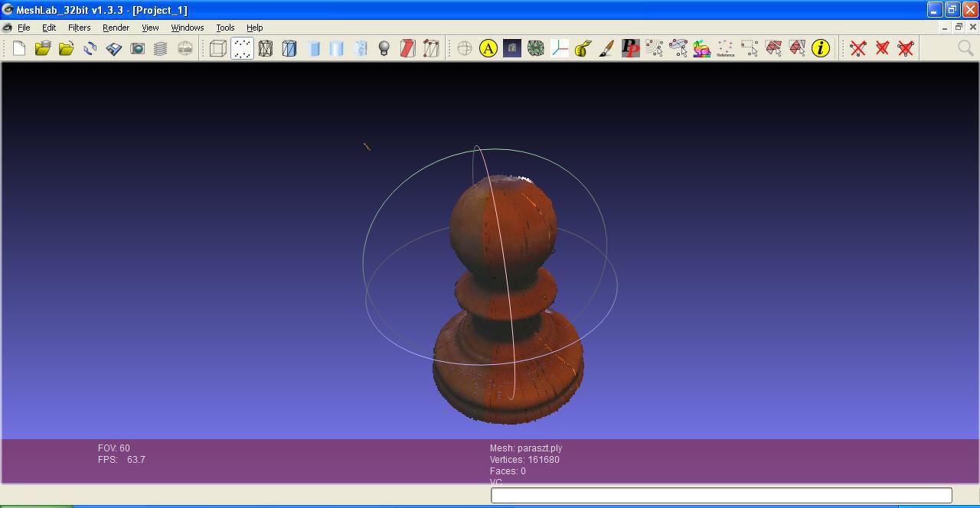Open green mesh pattern tool
The height and width of the screenshot is (508, 980).
536,48
